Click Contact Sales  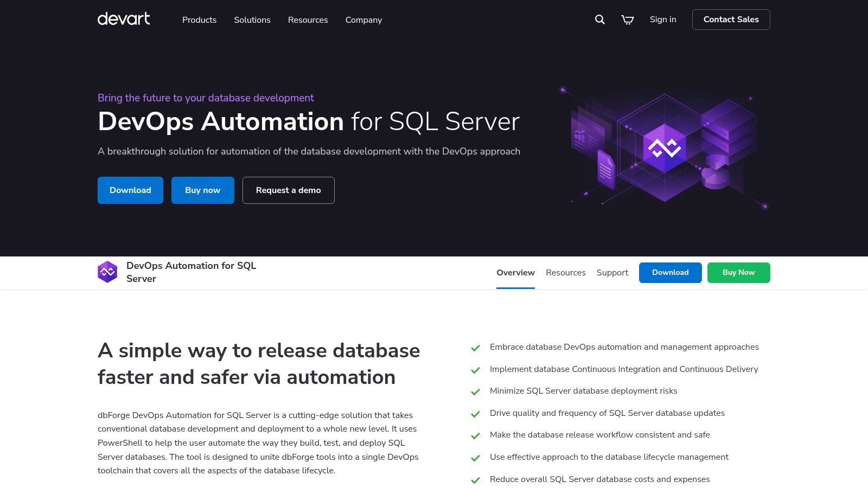(x=731, y=19)
